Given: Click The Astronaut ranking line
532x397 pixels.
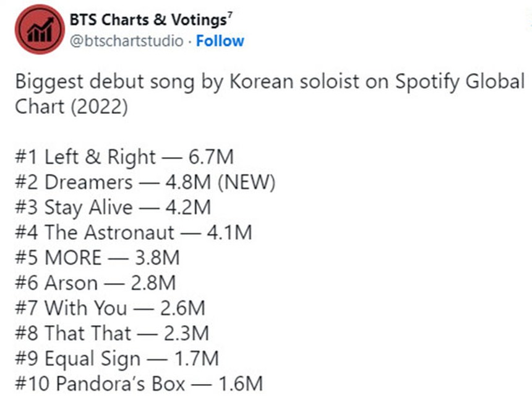Looking at the screenshot, I should click(x=133, y=233).
